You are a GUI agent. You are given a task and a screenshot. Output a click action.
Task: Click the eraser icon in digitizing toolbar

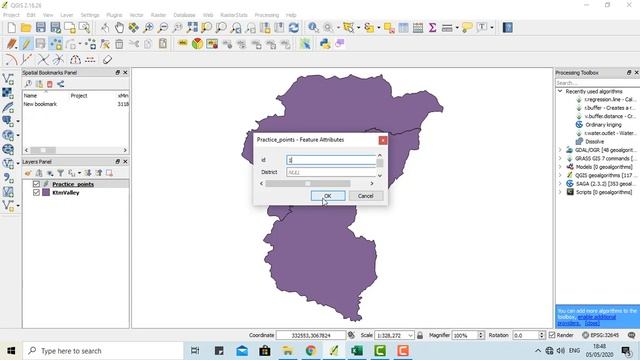(107, 60)
